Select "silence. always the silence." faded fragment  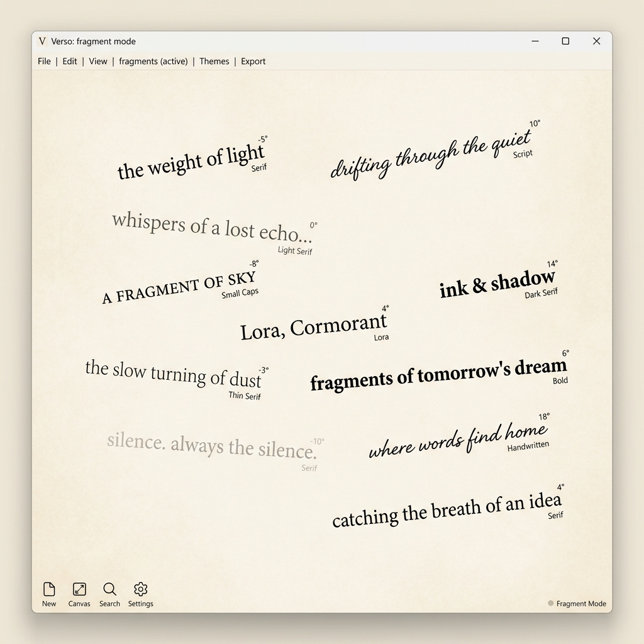tap(212, 445)
